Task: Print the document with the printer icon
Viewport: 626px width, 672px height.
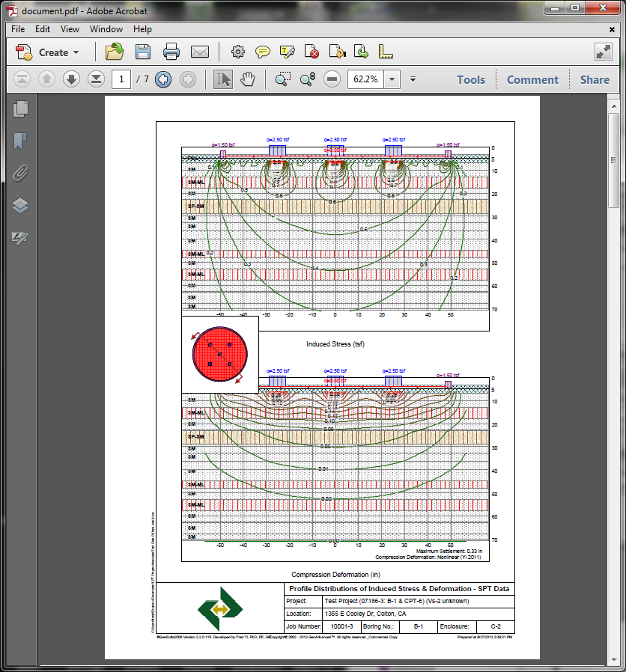Action: [x=171, y=52]
